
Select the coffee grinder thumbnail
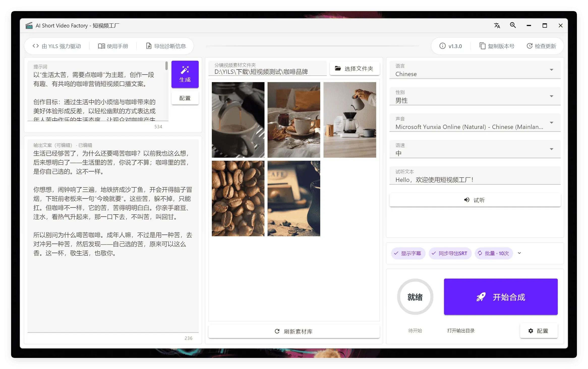294,198
